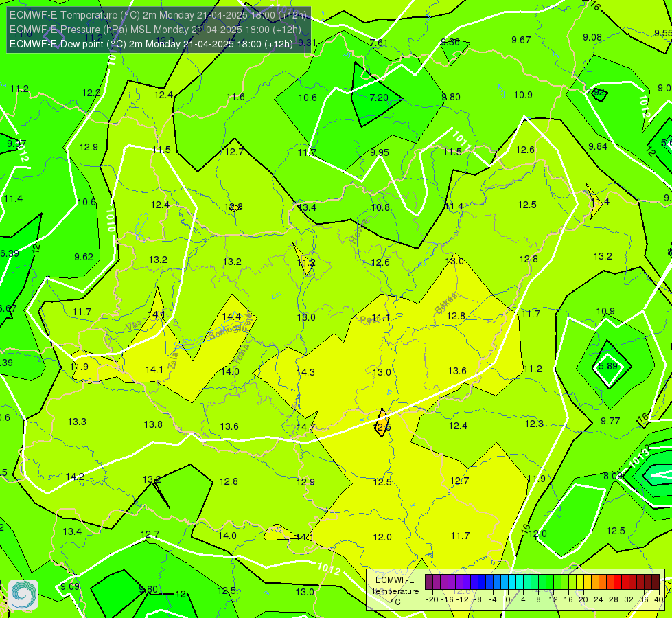
Task: Click the 1010 isobar label
Action: tap(111, 220)
